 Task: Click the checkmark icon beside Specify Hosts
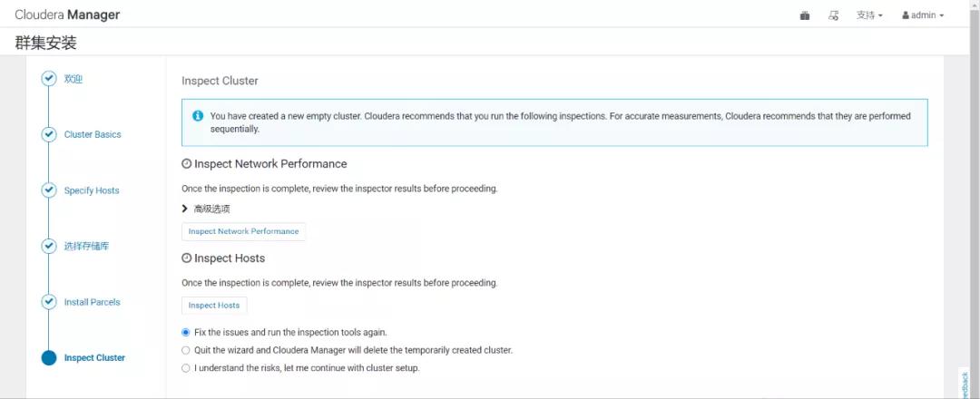[x=49, y=190]
